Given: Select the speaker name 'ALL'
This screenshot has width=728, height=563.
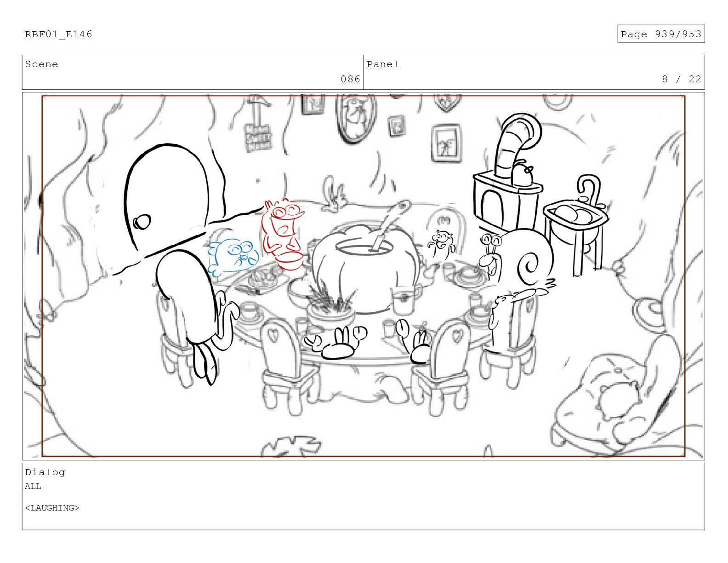Looking at the screenshot, I should tap(33, 486).
